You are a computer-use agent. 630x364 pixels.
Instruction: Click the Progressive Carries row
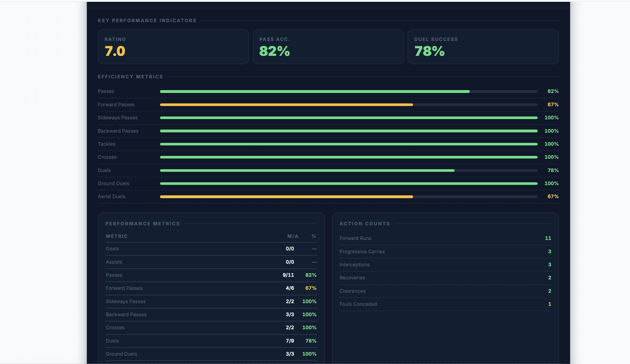click(445, 252)
